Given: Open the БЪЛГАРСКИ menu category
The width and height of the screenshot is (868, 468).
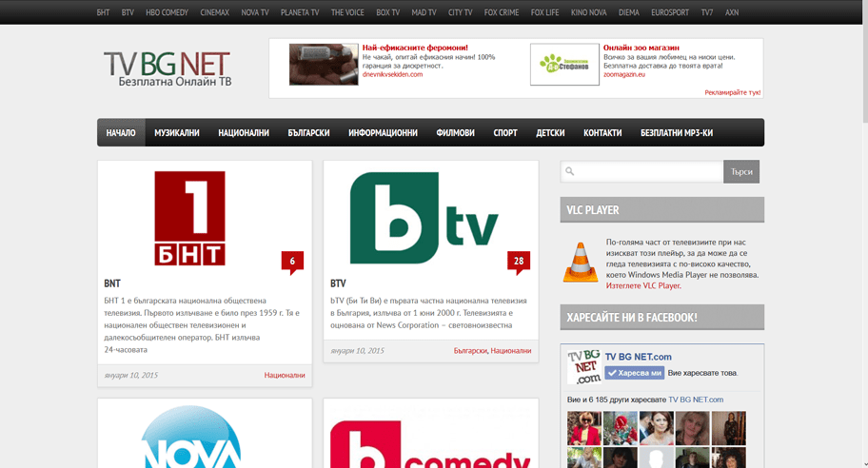Looking at the screenshot, I should click(x=309, y=133).
